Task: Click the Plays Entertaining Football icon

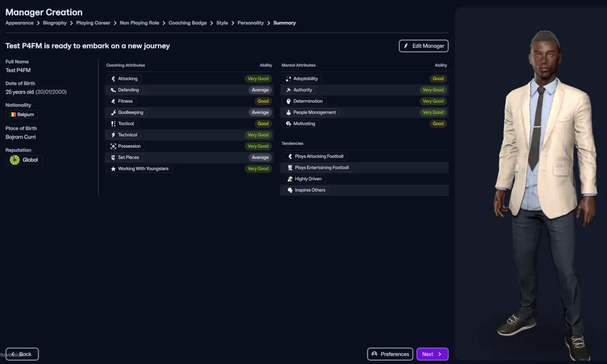Action: 290,168
